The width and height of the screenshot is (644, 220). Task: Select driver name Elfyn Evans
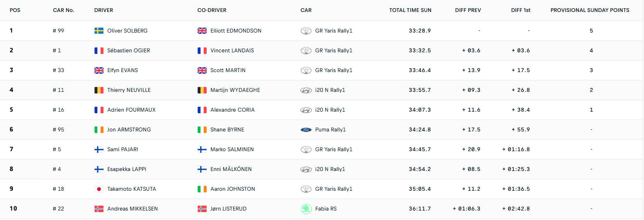(122, 70)
